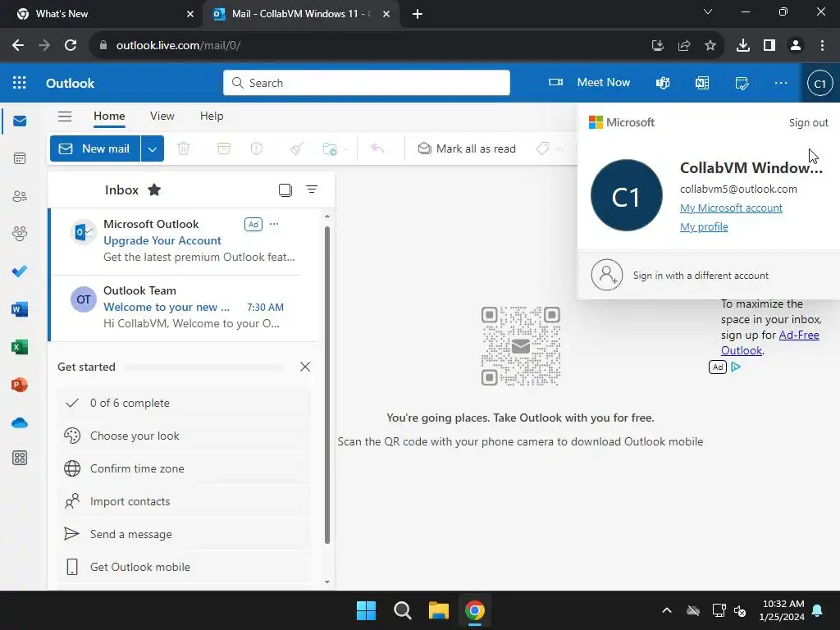
Task: Open the inbox Filter menu
Action: coord(312,189)
